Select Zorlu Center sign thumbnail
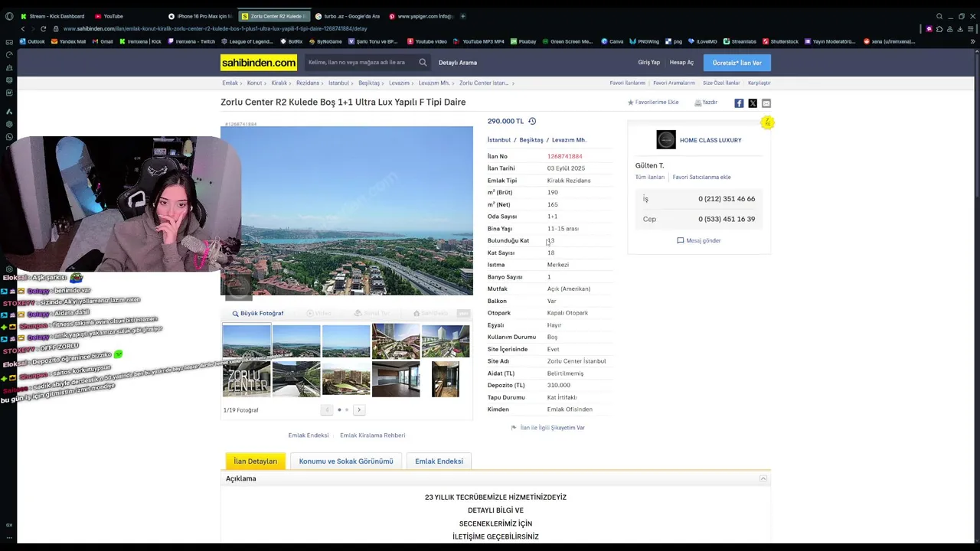Image resolution: width=980 pixels, height=551 pixels. point(247,380)
